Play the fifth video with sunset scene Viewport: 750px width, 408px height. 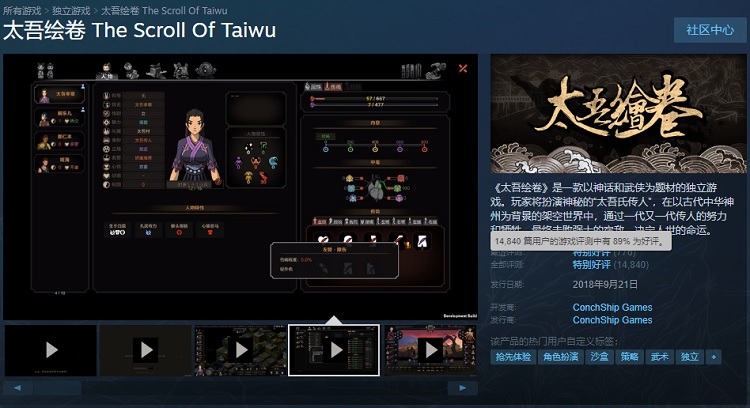click(431, 350)
